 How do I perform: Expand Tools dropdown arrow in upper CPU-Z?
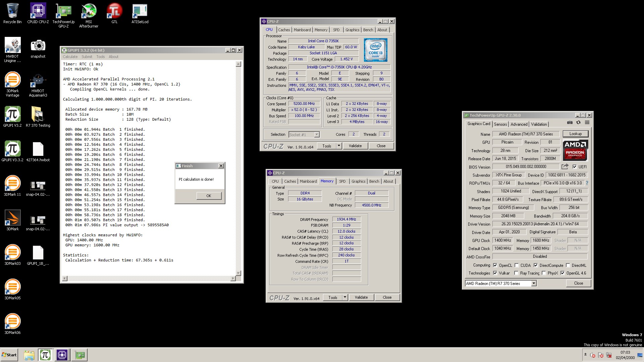click(x=339, y=146)
